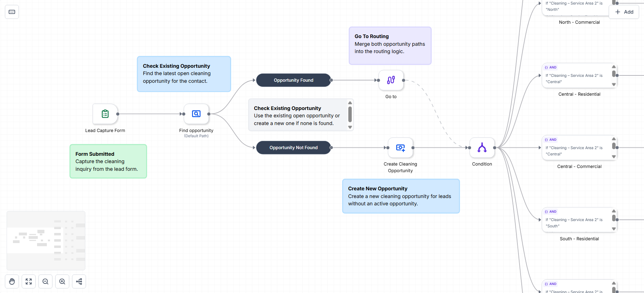Click scroll-up arrow on Central - Residential card
Image resolution: width=644 pixels, height=293 pixels.
coord(614,67)
